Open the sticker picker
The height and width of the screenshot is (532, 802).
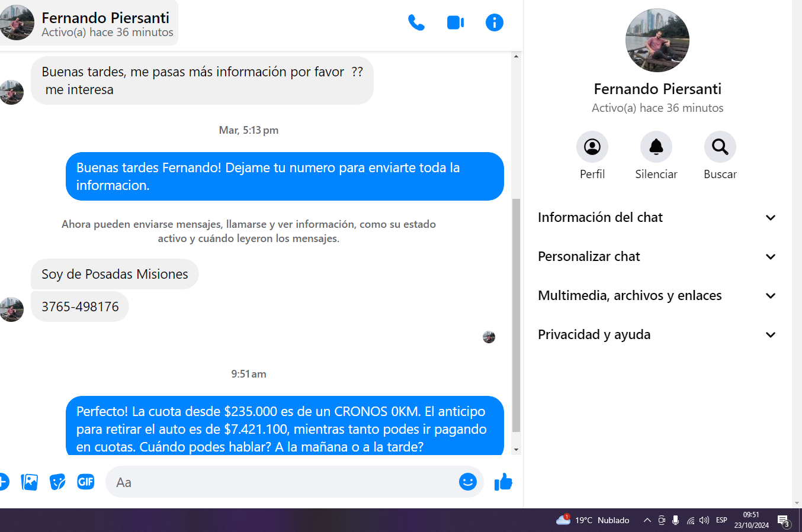click(x=57, y=482)
